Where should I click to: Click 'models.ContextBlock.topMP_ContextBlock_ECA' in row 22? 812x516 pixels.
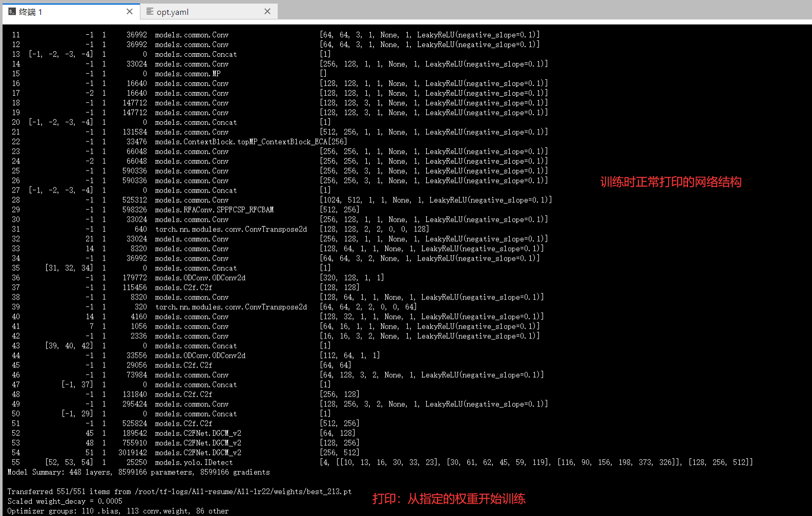click(241, 142)
